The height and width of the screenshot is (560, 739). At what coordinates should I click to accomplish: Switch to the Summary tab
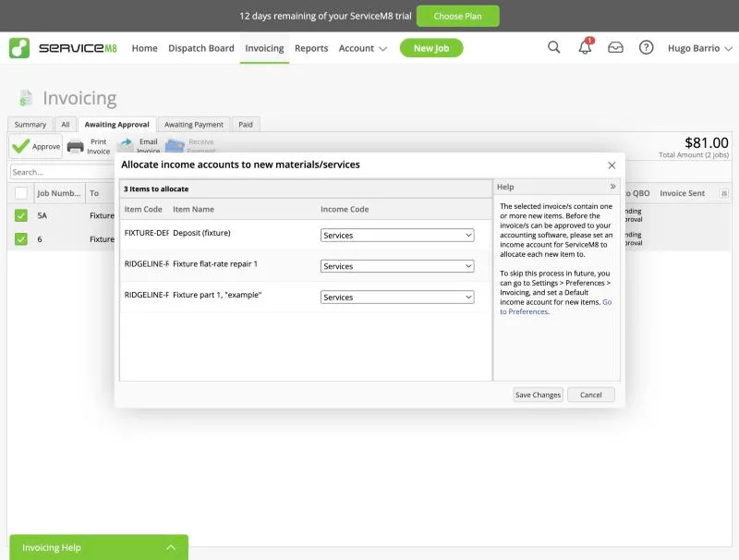(x=30, y=125)
